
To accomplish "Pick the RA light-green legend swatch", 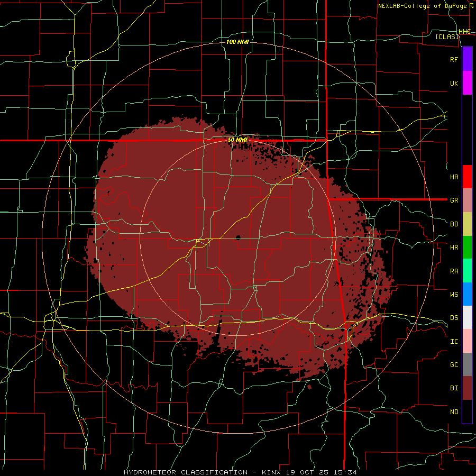I will (467, 271).
